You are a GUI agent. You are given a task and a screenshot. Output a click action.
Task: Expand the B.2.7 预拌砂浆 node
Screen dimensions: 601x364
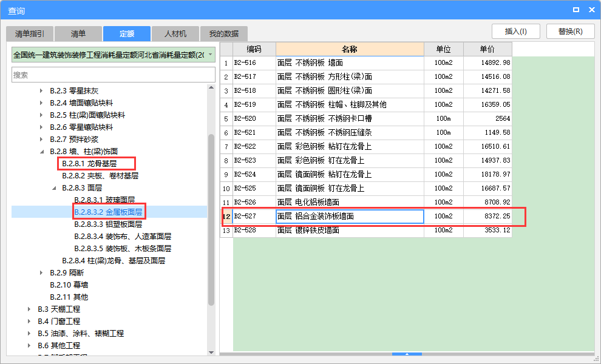[x=41, y=140]
